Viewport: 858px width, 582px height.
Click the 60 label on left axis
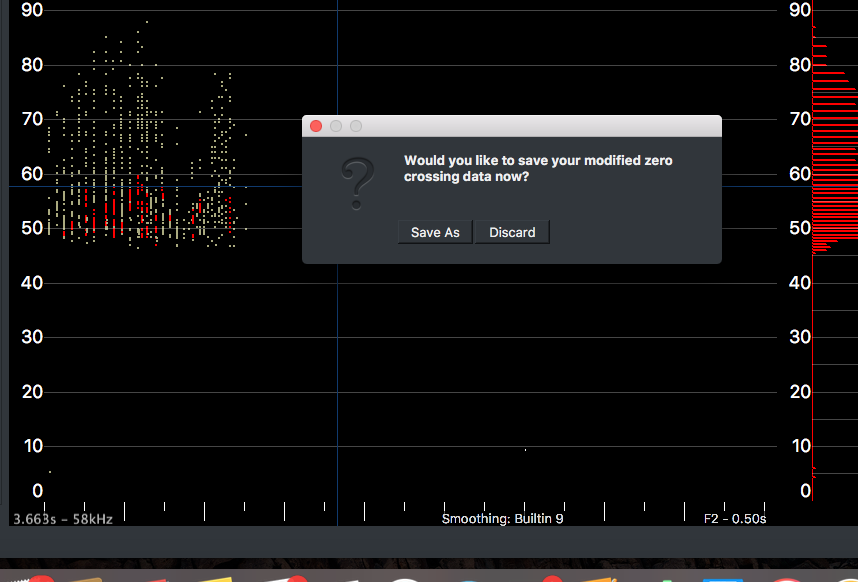32,174
